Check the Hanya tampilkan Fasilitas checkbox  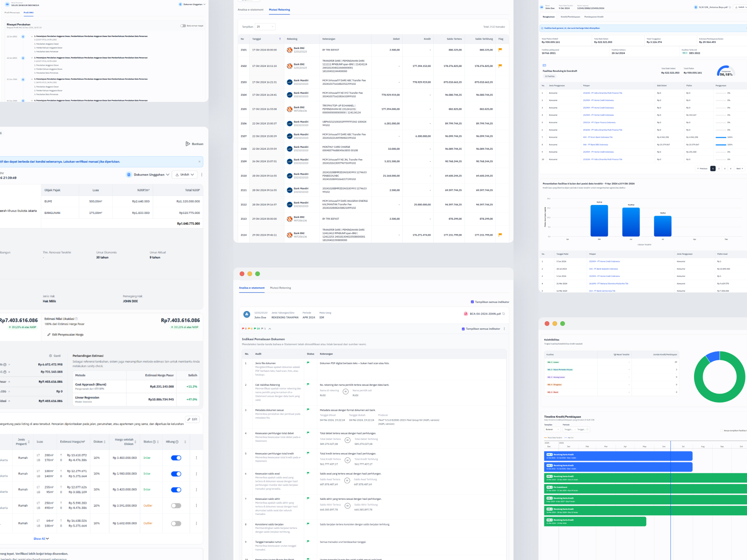click(x=722, y=430)
